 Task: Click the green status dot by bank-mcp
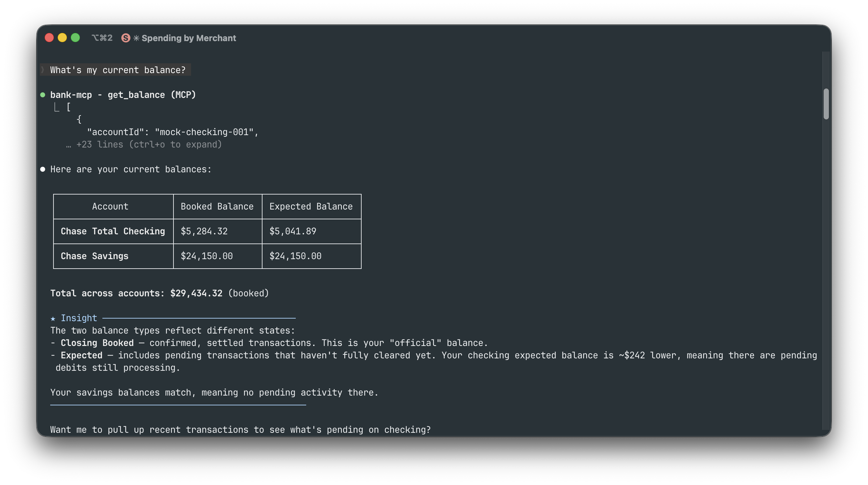pos(43,95)
